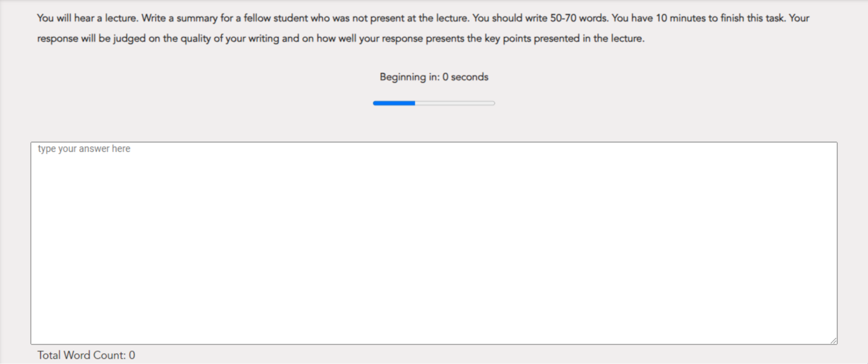Click the instructions header paragraph
The width and height of the screenshot is (868, 364).
coord(423,28)
